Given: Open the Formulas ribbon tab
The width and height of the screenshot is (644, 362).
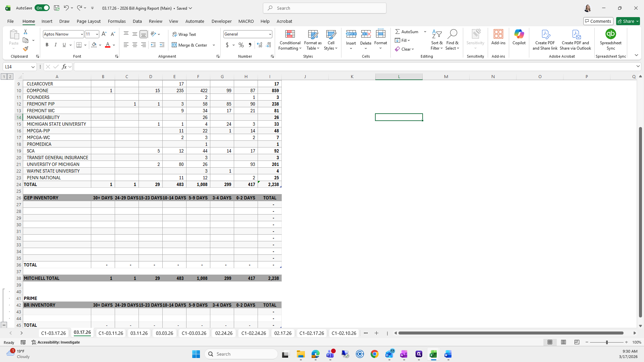Looking at the screenshot, I should point(117,21).
